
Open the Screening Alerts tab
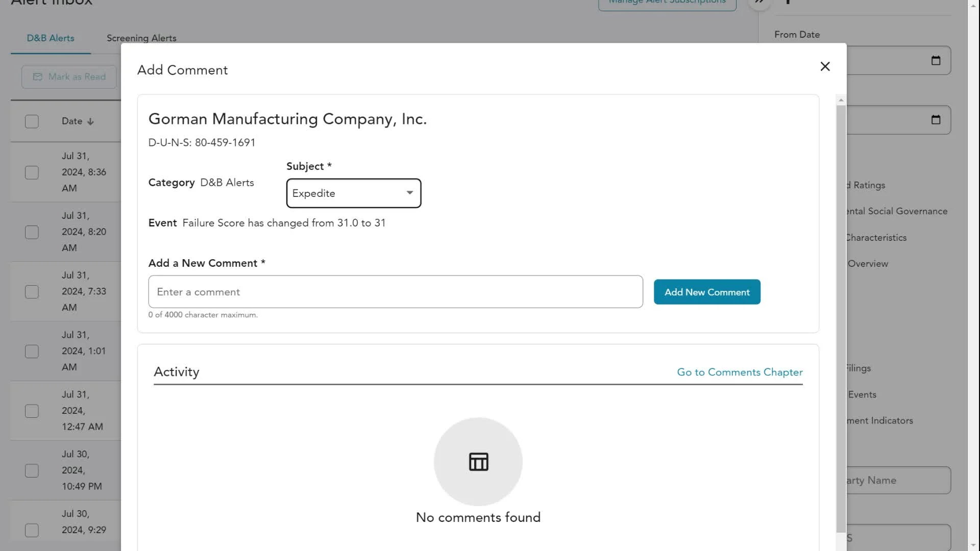click(x=141, y=38)
